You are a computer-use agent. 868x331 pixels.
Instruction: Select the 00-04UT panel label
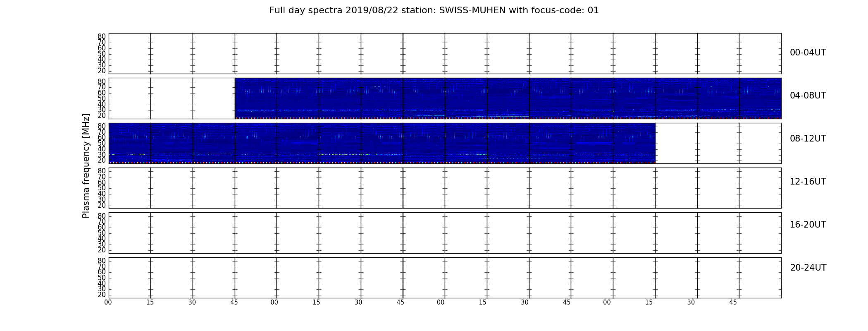808,53
